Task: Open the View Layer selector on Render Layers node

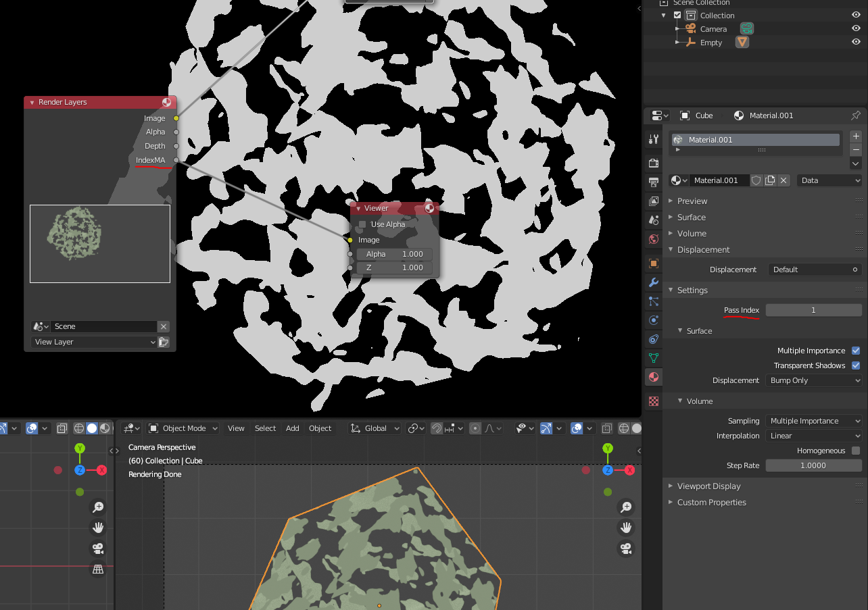Action: [94, 342]
